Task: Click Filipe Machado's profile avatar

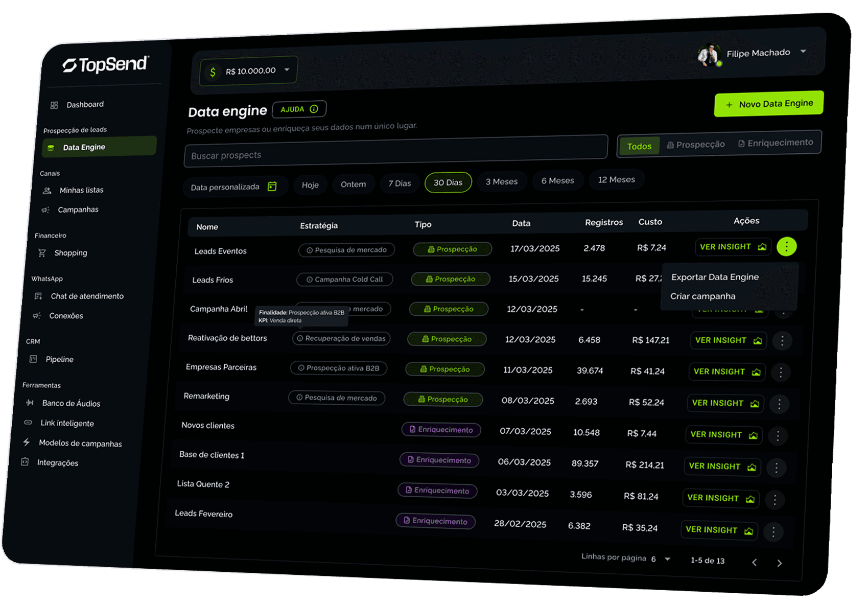Action: (x=709, y=55)
